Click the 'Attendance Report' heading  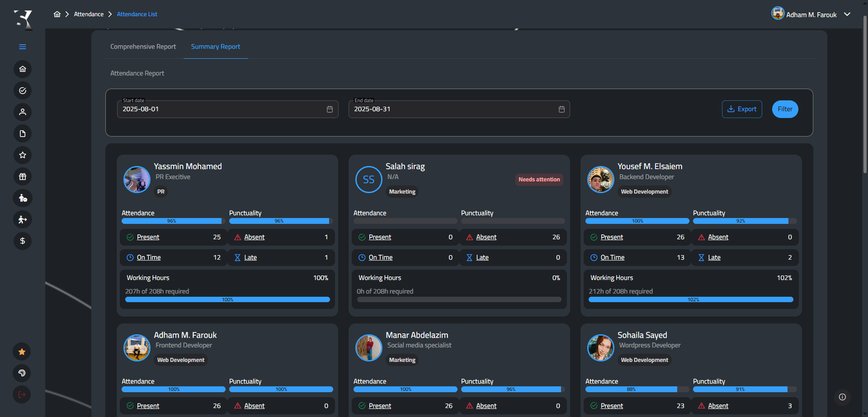click(137, 73)
